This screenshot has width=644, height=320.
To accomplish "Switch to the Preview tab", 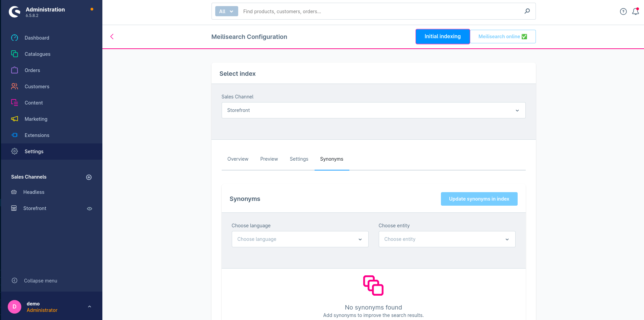I will tap(269, 159).
